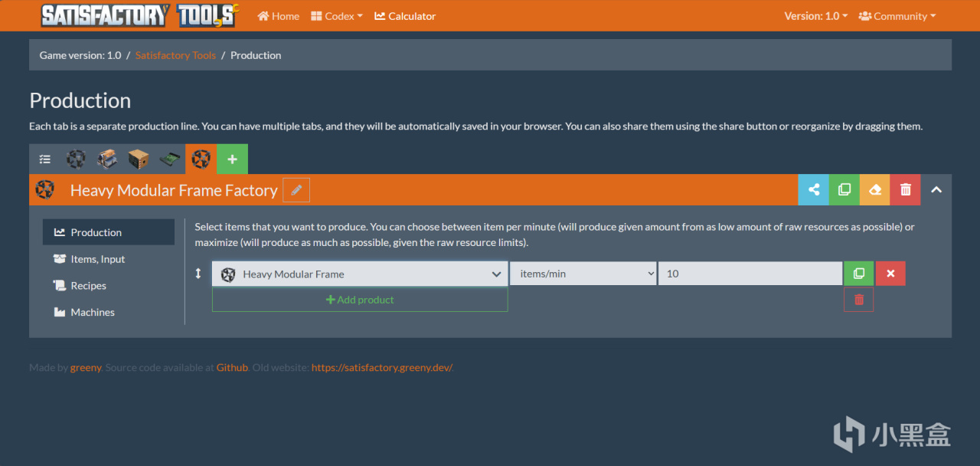Visit the satisfactory.greeny.dev old website link
Image resolution: width=980 pixels, height=466 pixels.
(382, 367)
